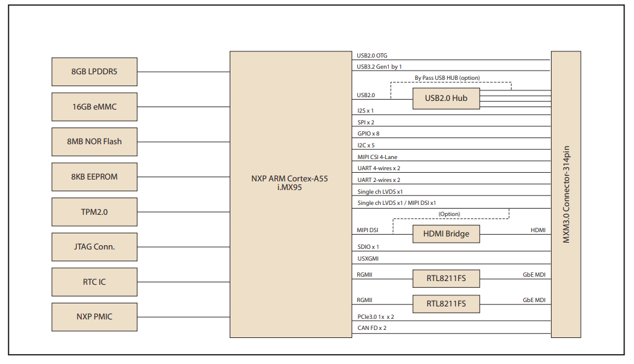Open the JTAG Conn. block

94,246
